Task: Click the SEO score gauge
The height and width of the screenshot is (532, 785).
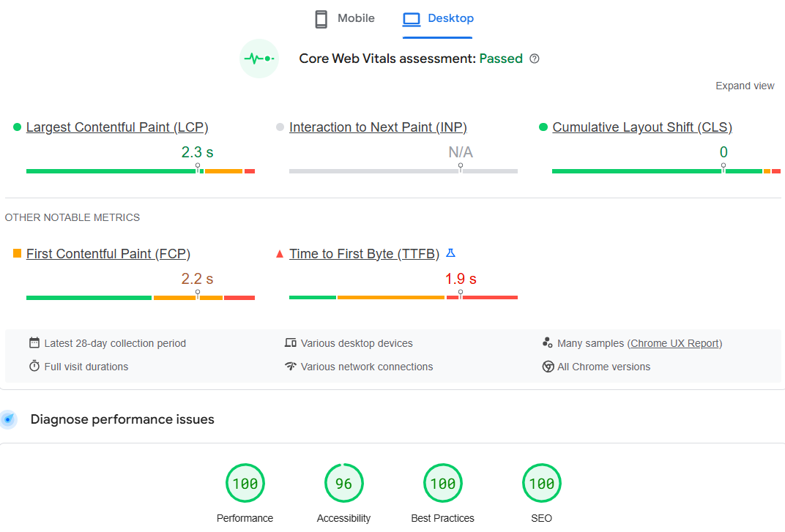Action: click(541, 484)
